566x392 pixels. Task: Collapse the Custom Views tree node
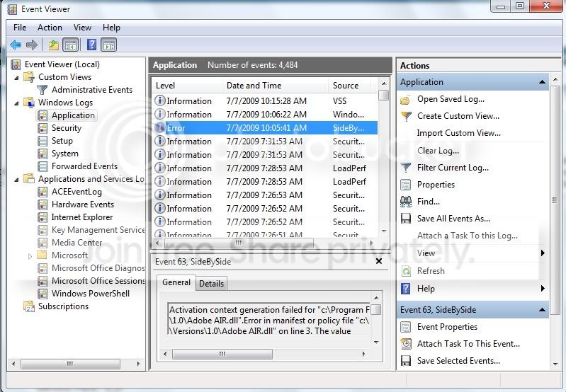(16, 78)
